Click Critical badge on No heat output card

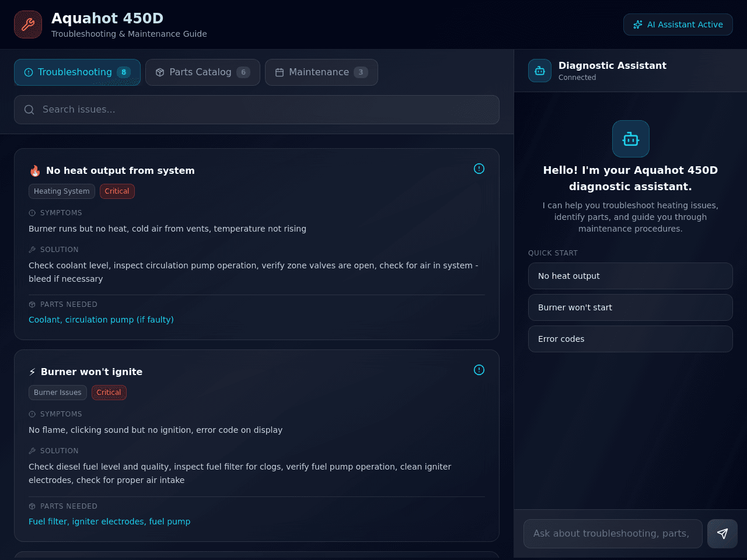pos(117,191)
